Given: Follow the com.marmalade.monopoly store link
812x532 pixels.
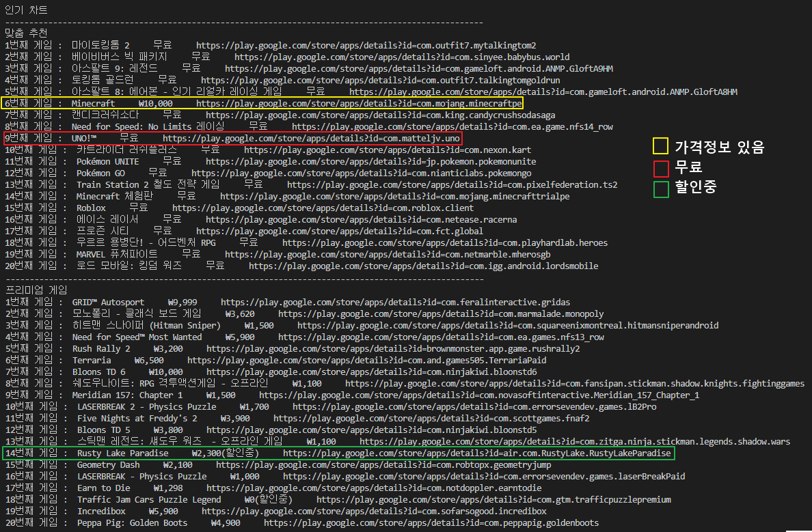Looking at the screenshot, I should pos(441,313).
